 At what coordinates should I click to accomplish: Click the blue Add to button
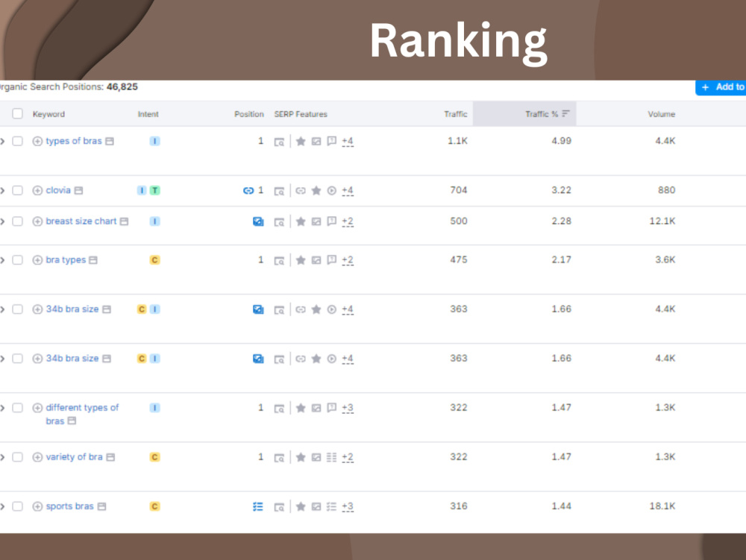click(721, 87)
